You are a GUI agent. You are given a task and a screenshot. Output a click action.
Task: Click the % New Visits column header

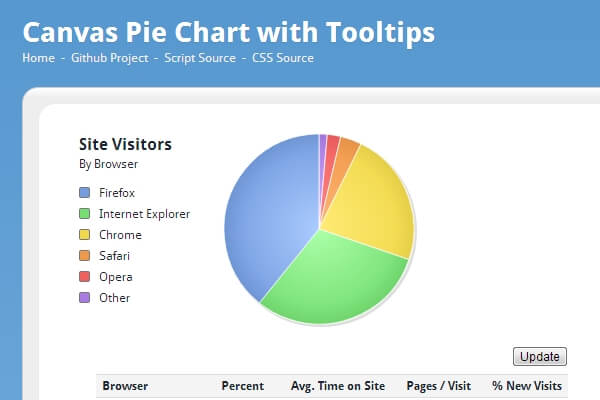[x=527, y=386]
